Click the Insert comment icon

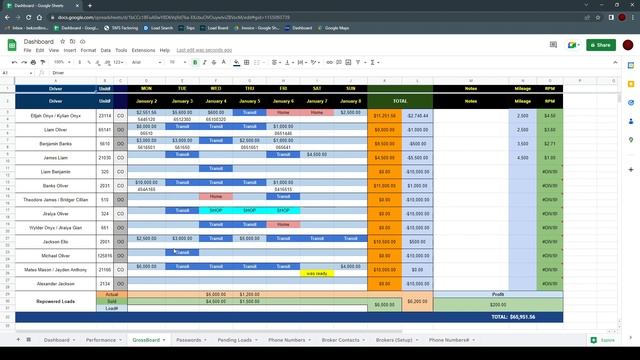point(339,62)
